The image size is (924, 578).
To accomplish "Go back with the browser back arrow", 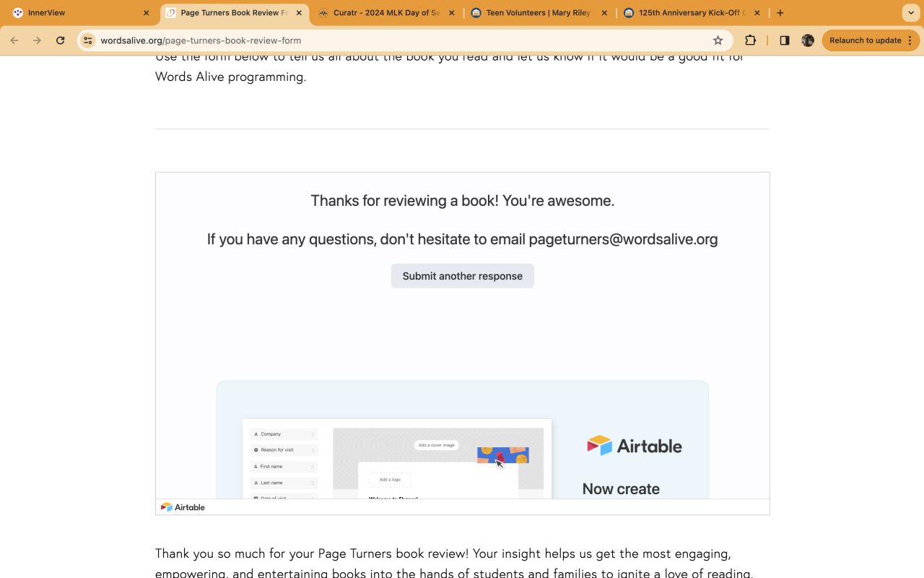I will click(x=14, y=40).
